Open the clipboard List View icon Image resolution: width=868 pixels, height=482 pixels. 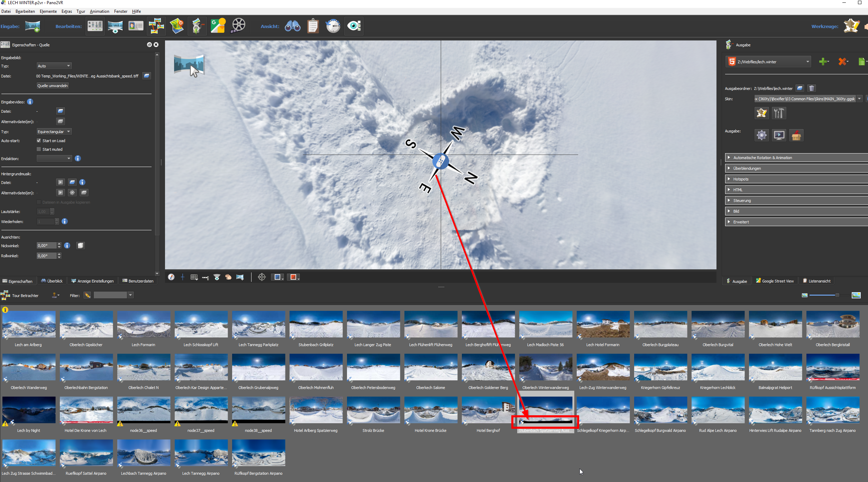tap(313, 26)
